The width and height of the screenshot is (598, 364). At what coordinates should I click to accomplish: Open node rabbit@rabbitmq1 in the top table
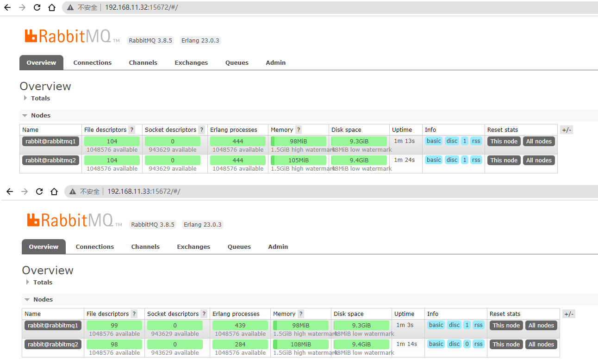click(51, 142)
